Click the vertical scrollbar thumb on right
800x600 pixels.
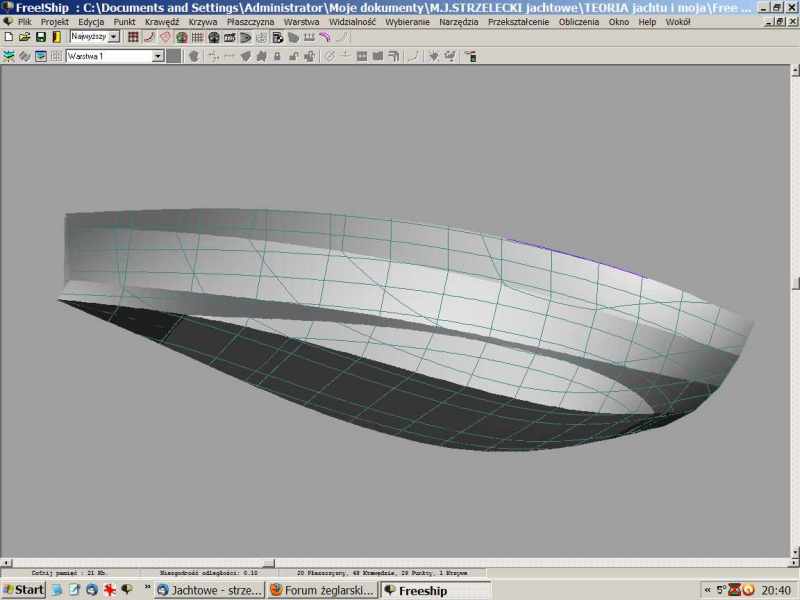(x=794, y=282)
